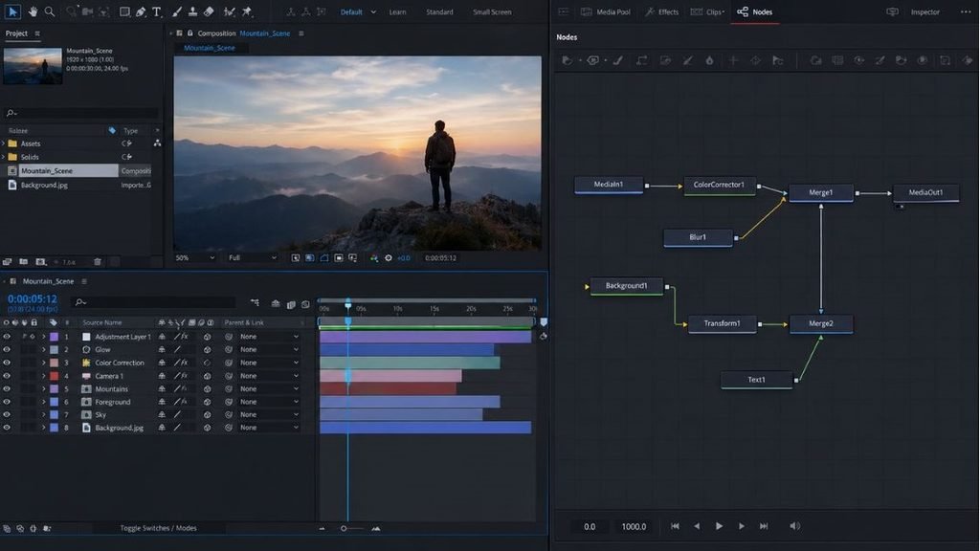Open viewer 50% magnification dropdown

(194, 258)
